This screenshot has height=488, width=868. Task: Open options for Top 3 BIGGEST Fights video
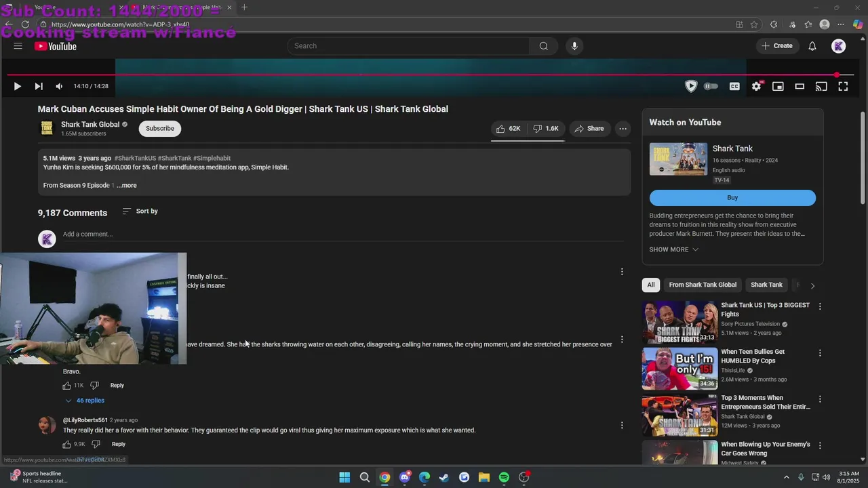click(820, 306)
